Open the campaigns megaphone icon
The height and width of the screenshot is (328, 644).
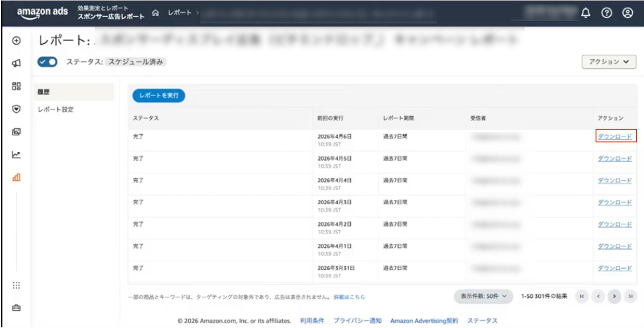click(16, 63)
